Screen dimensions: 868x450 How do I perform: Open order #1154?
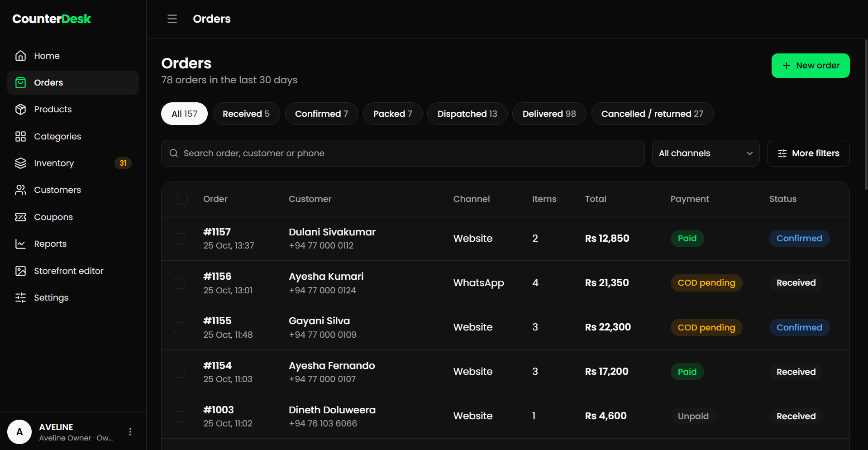tap(217, 365)
